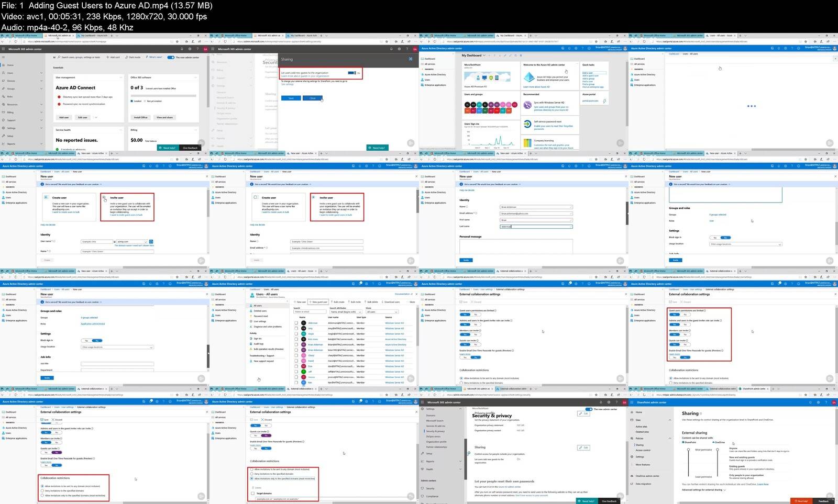Choose Bulk create in the All users toolbar

338,302
